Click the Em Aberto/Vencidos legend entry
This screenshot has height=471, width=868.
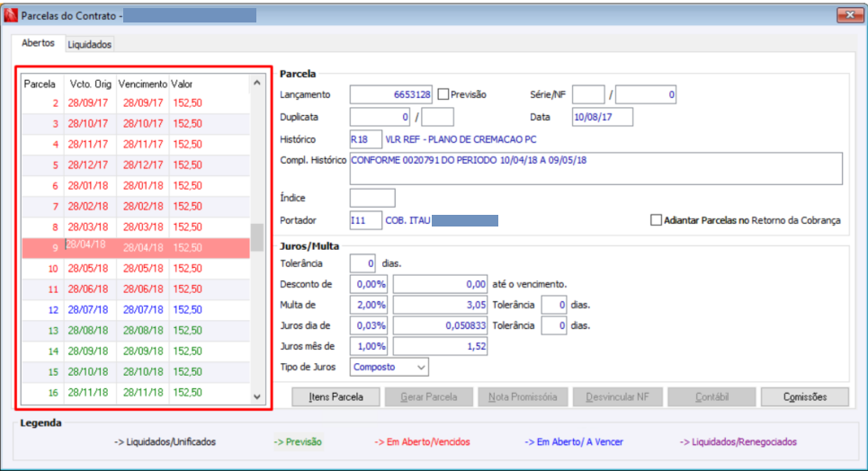point(423,441)
